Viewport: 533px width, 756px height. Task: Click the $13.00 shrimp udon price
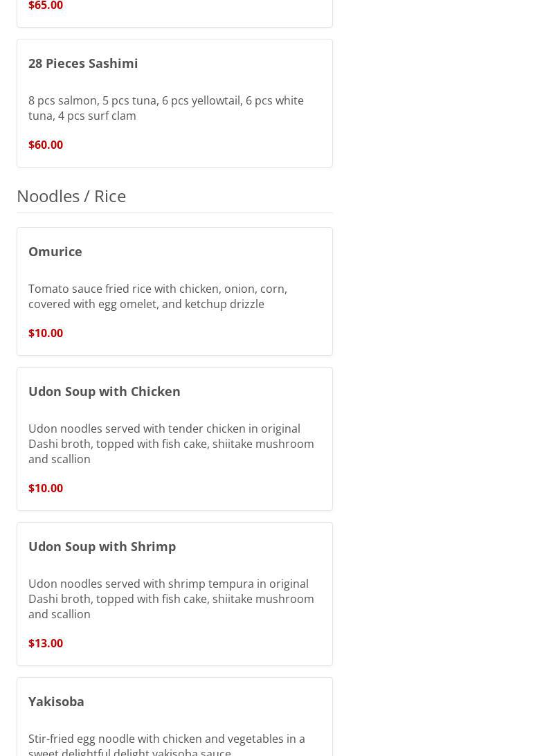46,643
